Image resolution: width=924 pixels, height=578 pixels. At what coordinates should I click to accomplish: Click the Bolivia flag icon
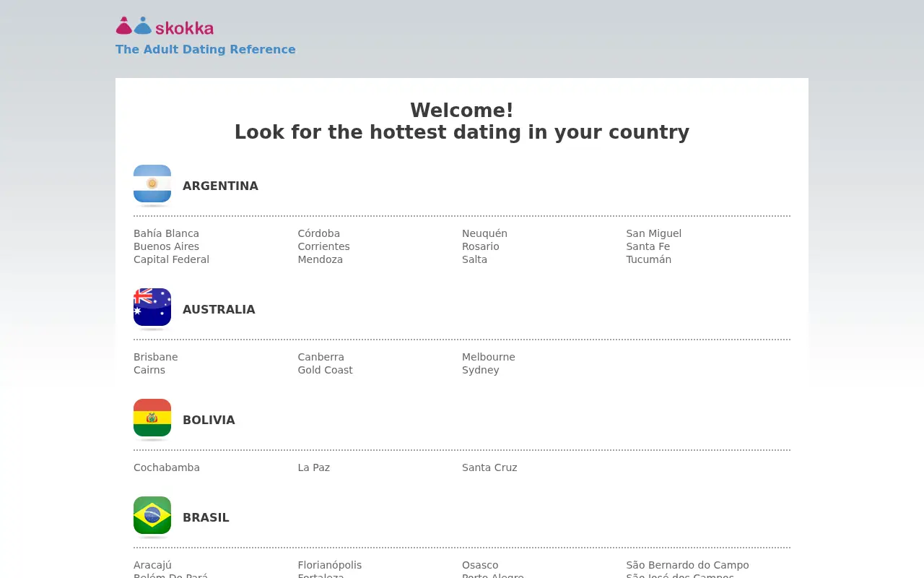[152, 419]
